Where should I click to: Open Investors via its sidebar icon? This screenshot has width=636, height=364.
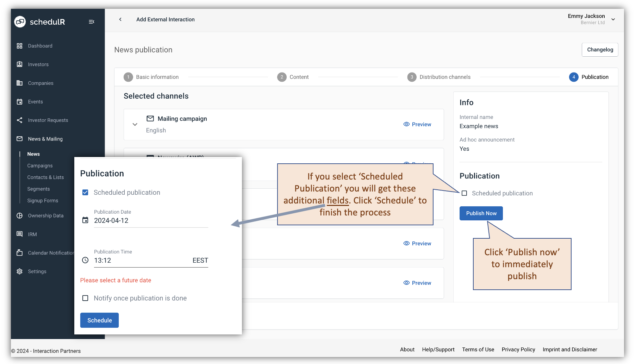tap(20, 64)
